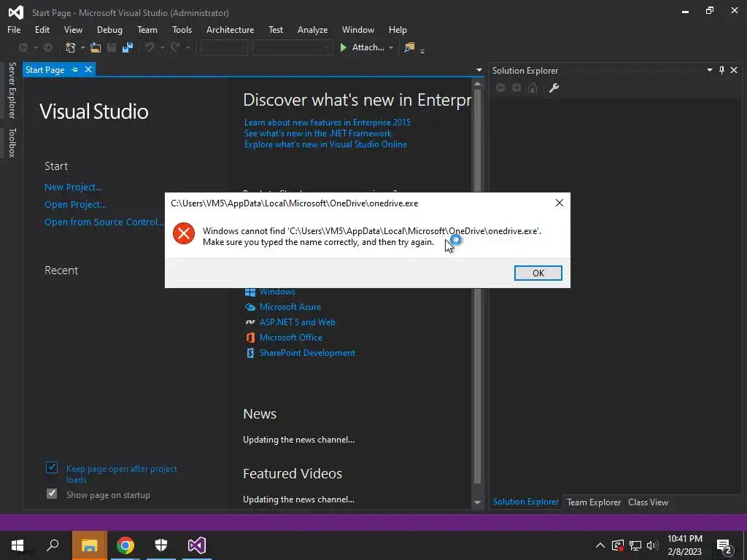747x560 pixels.
Task: Toggle Keep page open after project loads
Action: pyautogui.click(x=52, y=467)
